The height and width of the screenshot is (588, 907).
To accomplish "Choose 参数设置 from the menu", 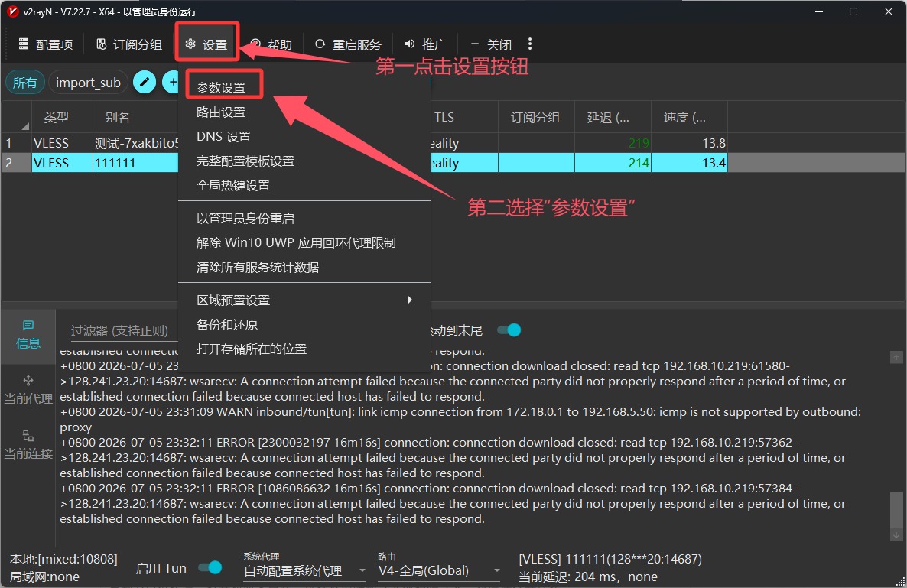I will tap(221, 87).
